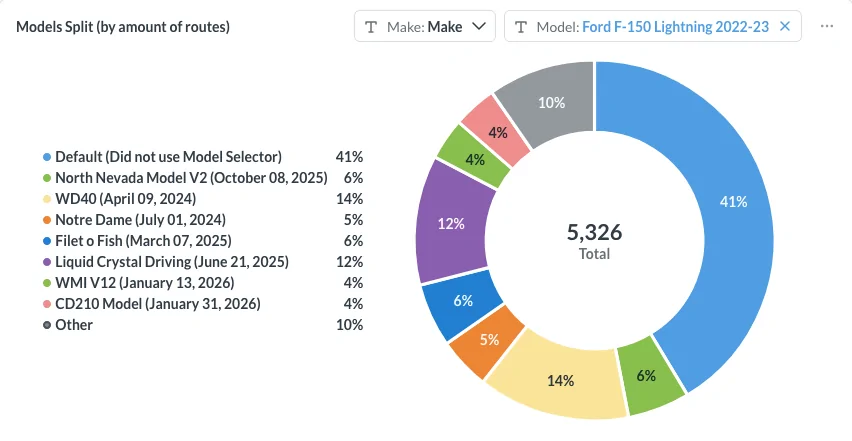Click the Liquid Crystal Driving legend label
Screen dimensions: 852x441
point(172,262)
